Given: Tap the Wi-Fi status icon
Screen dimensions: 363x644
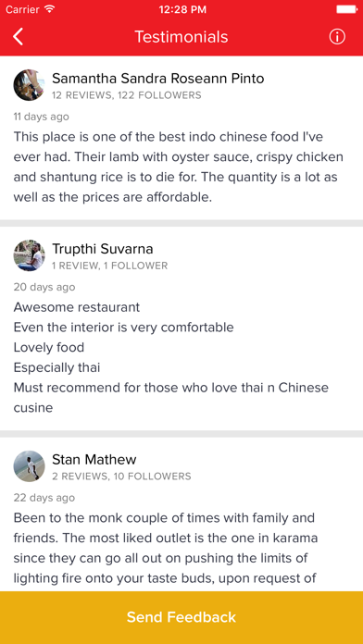Looking at the screenshot, I should pyautogui.click(x=50, y=9).
